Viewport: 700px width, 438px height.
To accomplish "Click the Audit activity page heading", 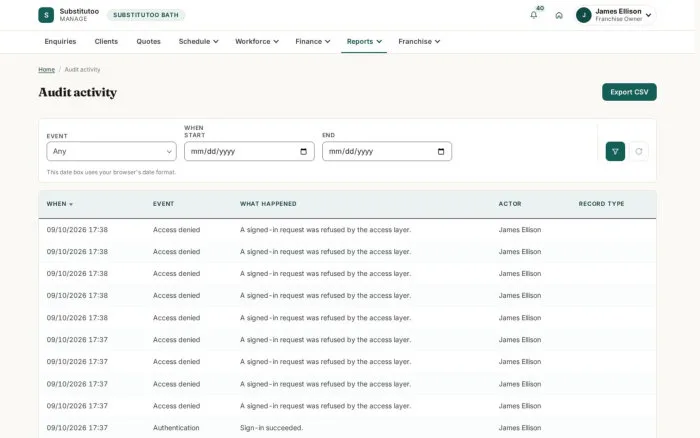I will tap(78, 92).
